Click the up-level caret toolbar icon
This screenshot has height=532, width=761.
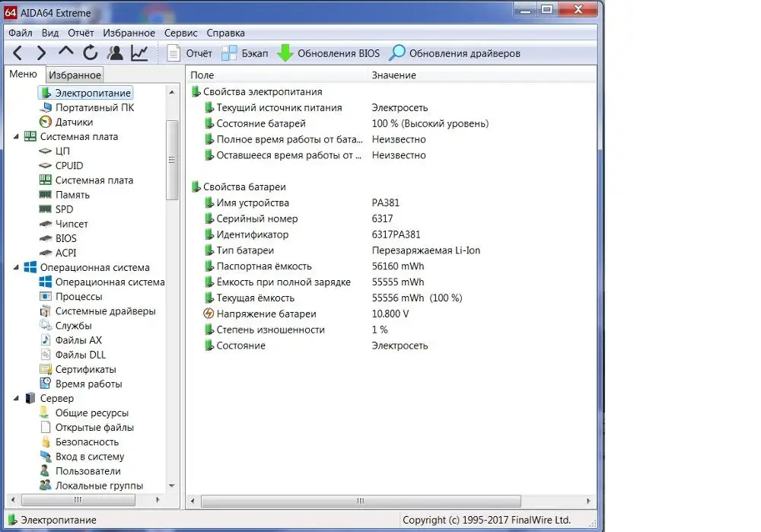[x=66, y=51]
